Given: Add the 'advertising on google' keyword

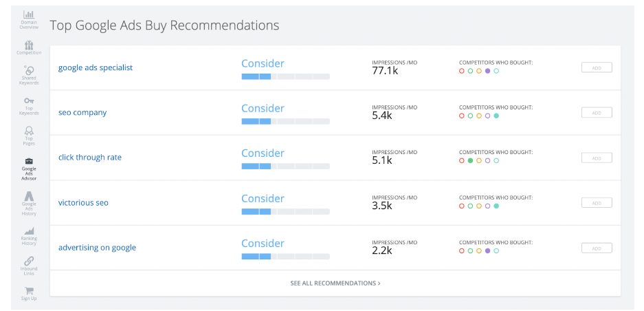Looking at the screenshot, I should click(597, 248).
